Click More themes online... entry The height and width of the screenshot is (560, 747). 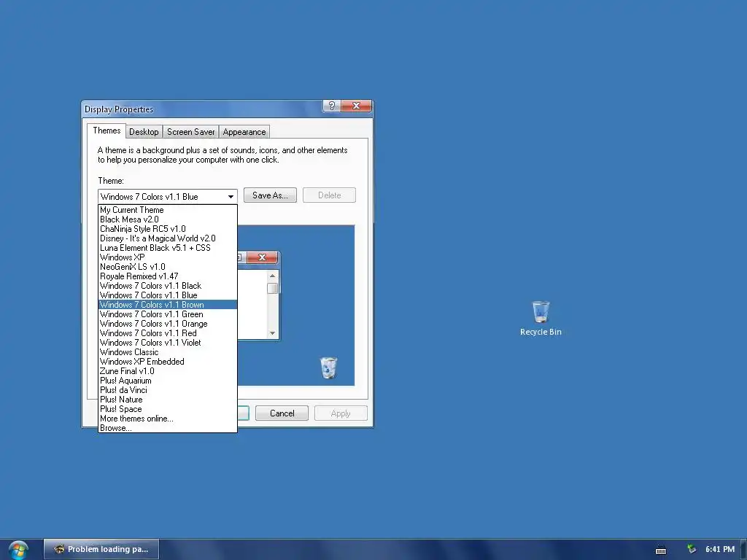pyautogui.click(x=168, y=419)
